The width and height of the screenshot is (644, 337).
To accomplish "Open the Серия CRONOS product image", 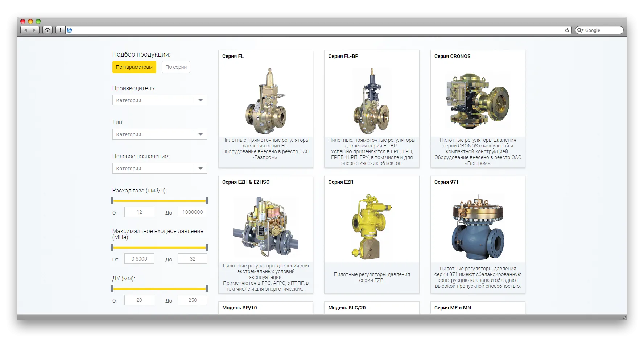I will (478, 101).
